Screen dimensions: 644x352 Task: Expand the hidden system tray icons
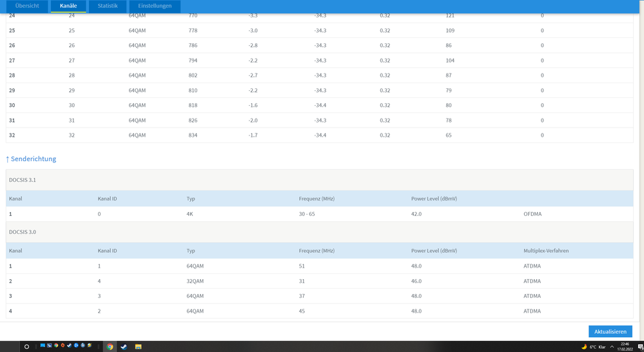pos(612,347)
